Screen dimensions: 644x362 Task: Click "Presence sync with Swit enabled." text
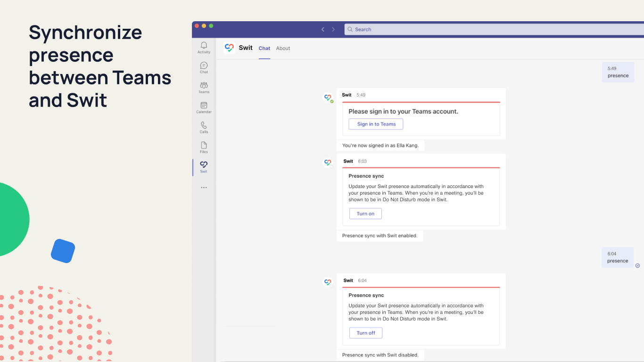(380, 236)
